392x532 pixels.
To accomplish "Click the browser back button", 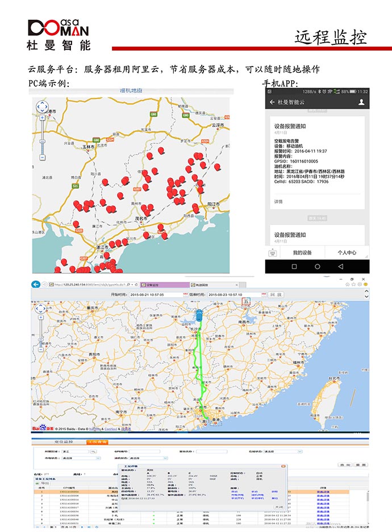I will [x=36, y=285].
